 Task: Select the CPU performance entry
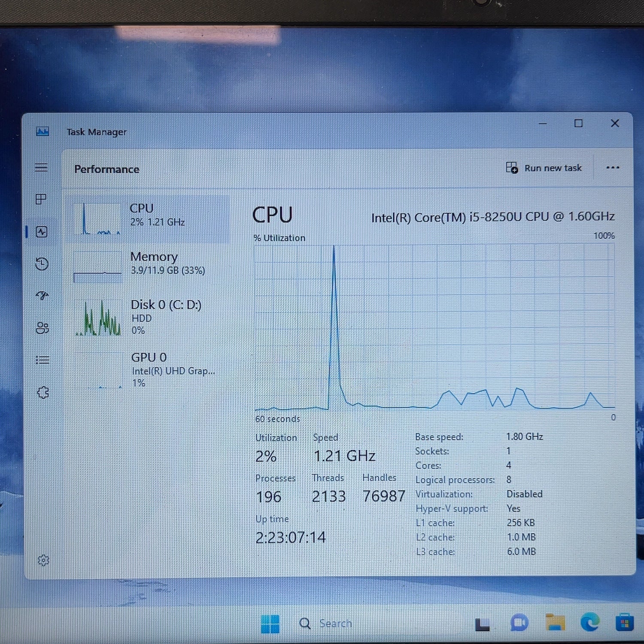click(x=149, y=219)
